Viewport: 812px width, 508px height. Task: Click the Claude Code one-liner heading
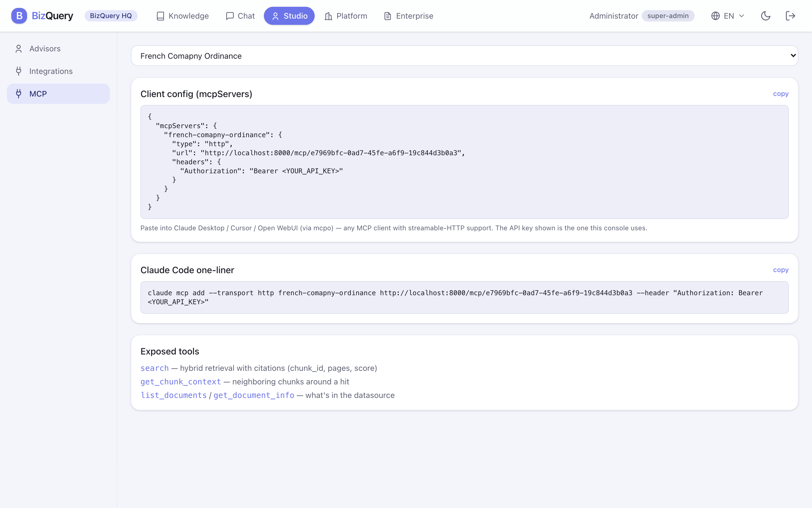pos(187,270)
